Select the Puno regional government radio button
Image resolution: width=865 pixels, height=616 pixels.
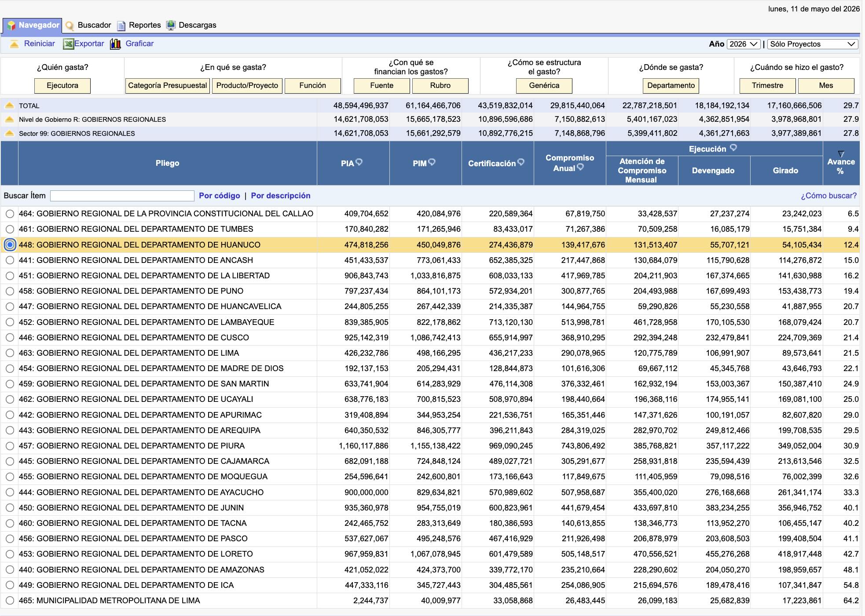10,292
